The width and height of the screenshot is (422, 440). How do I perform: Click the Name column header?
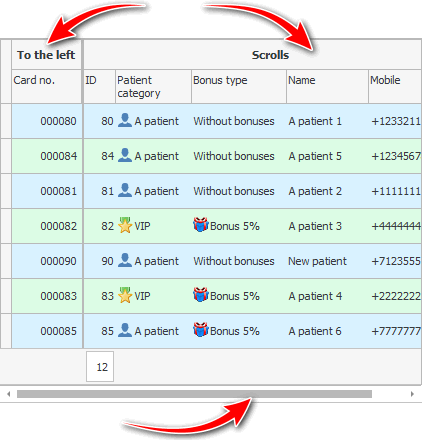[x=327, y=86]
